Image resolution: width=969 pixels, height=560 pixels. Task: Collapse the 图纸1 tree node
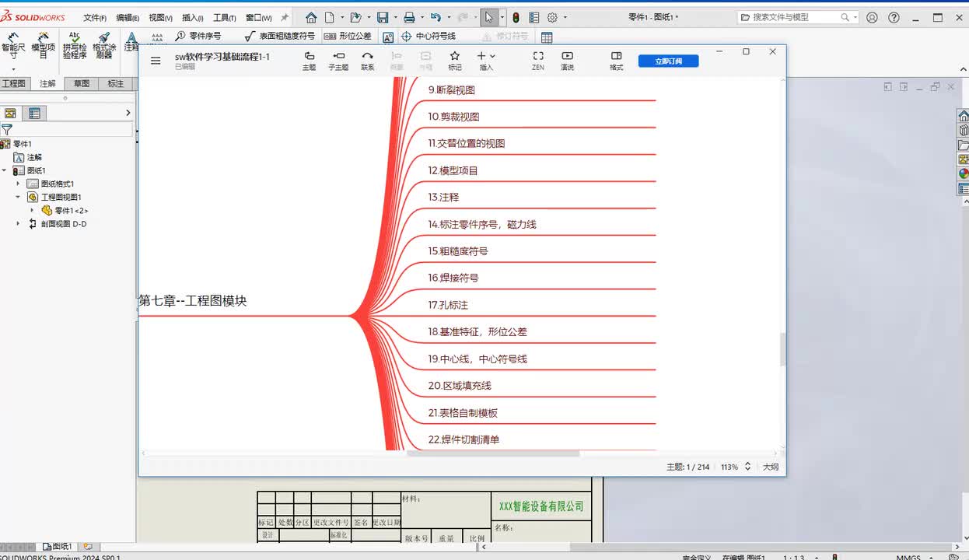[4, 170]
